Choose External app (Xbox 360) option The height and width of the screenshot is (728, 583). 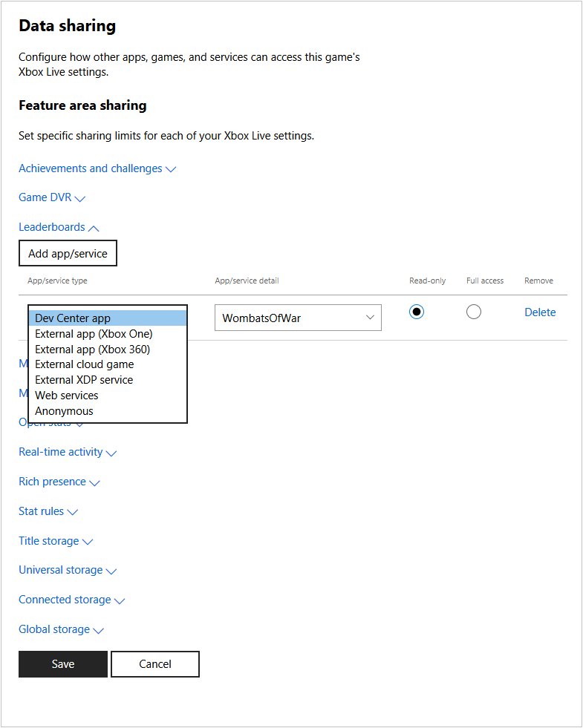tap(108, 349)
